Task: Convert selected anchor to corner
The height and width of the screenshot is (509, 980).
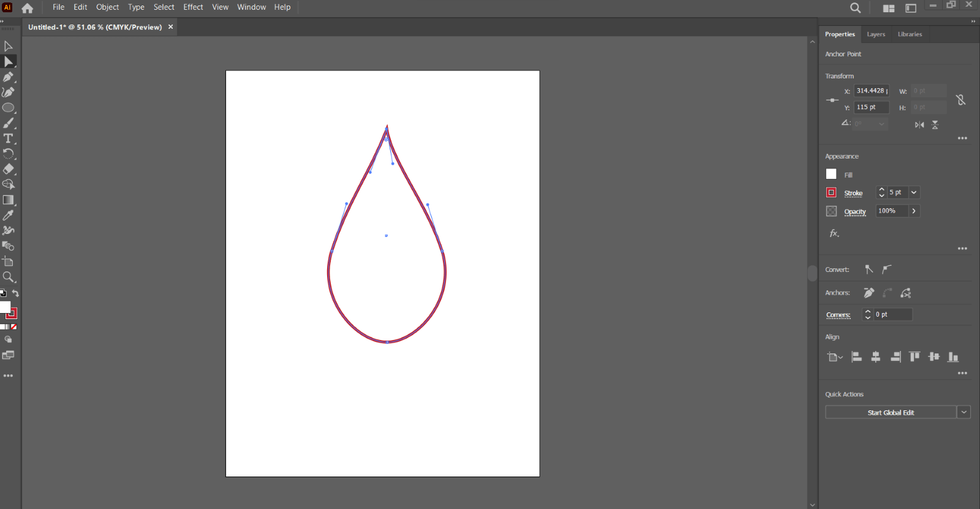Action: [x=869, y=269]
